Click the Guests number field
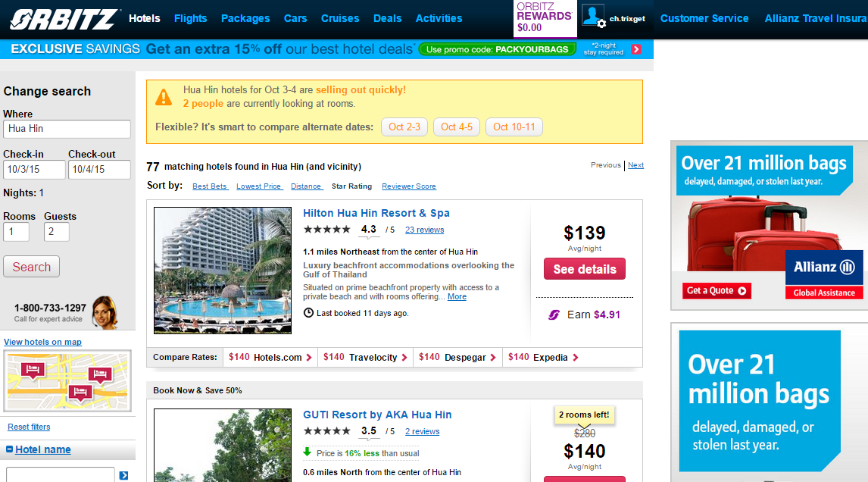868x482 pixels. tap(57, 232)
